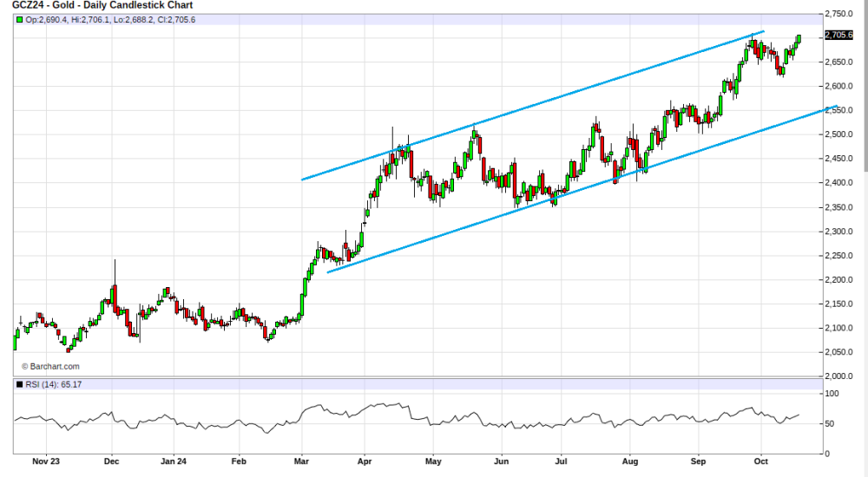This screenshot has width=868, height=477.
Task: Select the Jan 24 label on time axis
Action: pyautogui.click(x=174, y=463)
